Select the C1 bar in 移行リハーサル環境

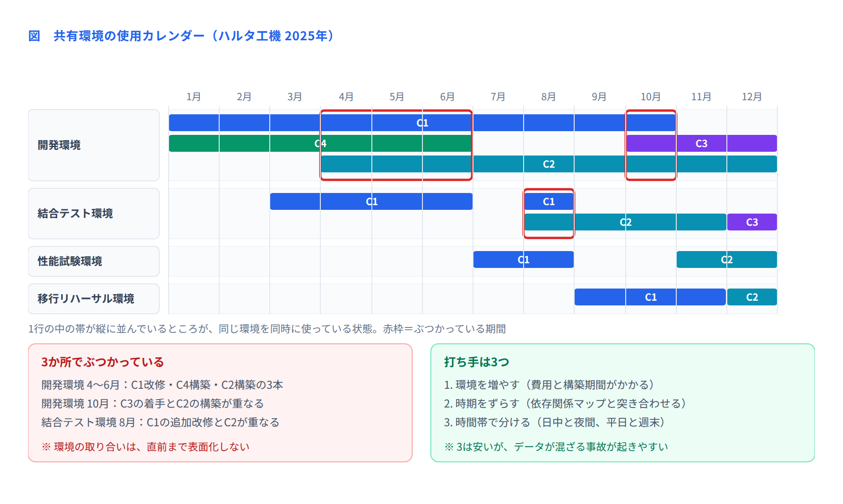tap(650, 297)
